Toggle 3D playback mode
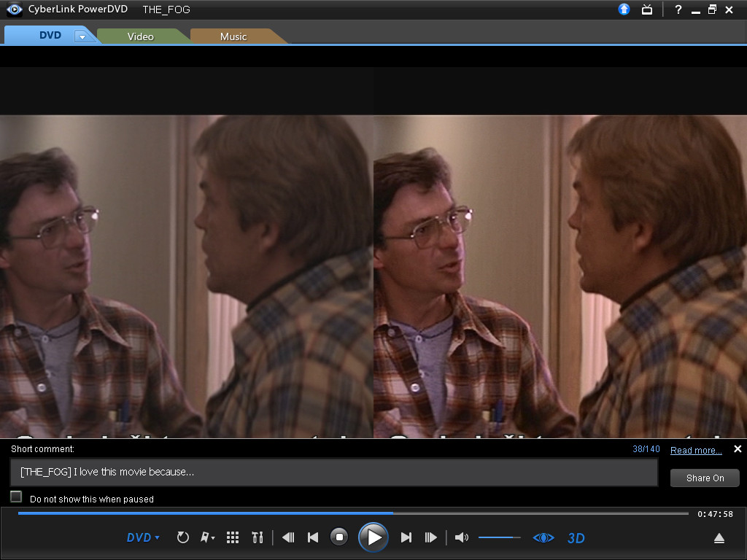Screen dimensions: 747x560 click(x=576, y=538)
